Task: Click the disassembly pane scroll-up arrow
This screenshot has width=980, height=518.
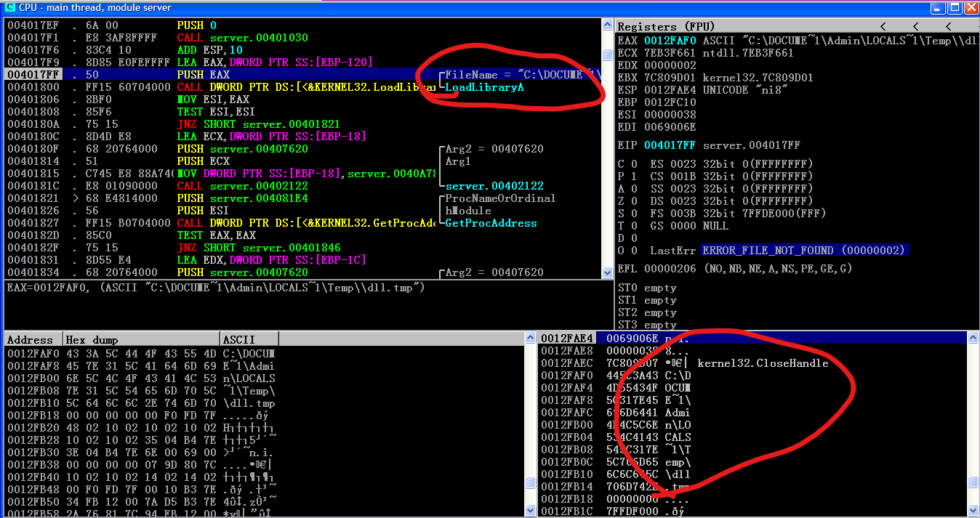Action: (x=607, y=25)
